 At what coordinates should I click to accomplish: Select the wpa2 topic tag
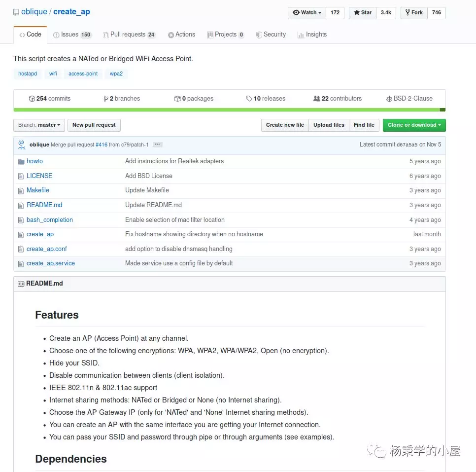coord(116,74)
